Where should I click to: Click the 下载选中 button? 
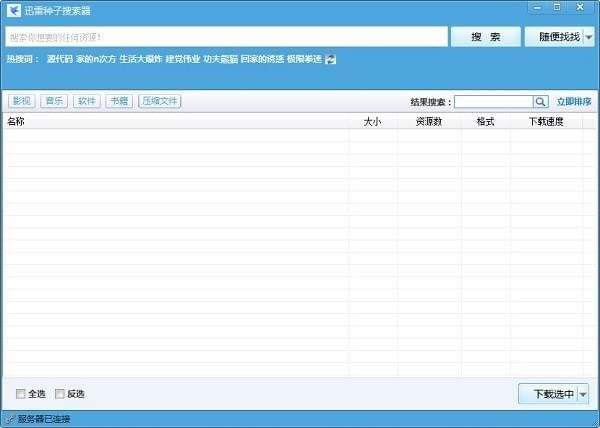[548, 394]
